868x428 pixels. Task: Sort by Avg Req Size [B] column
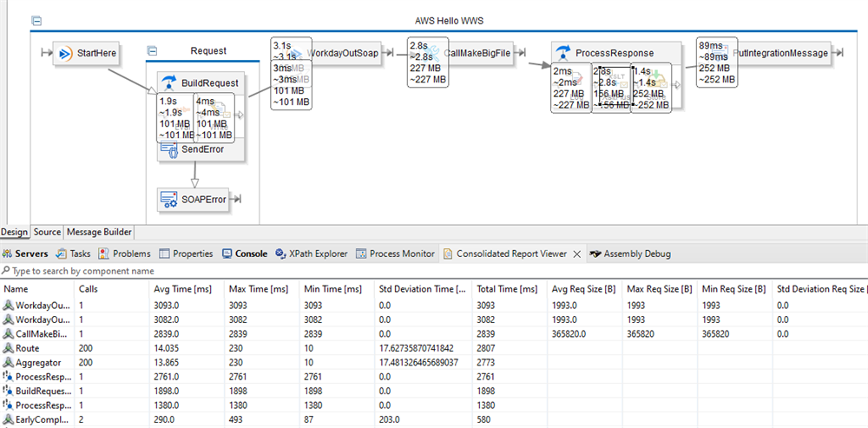coord(584,289)
